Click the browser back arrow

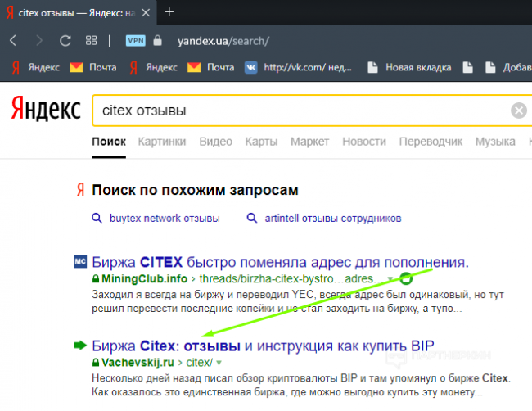pyautogui.click(x=13, y=40)
